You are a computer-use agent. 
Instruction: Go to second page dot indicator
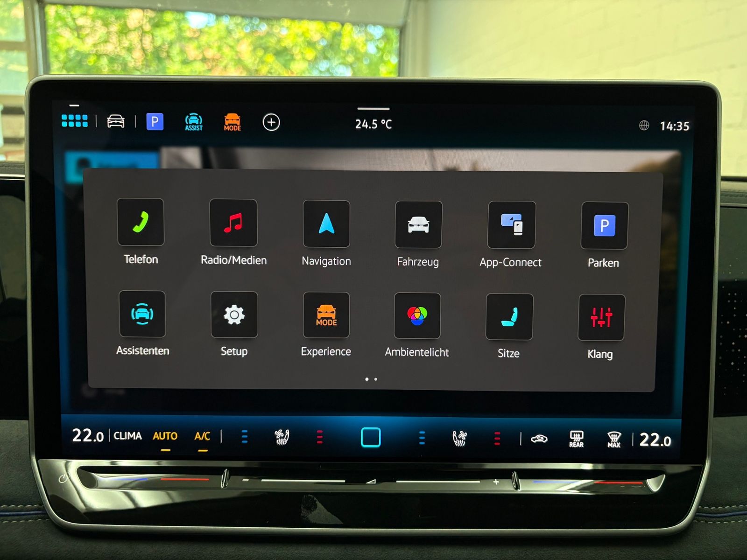coord(376,379)
